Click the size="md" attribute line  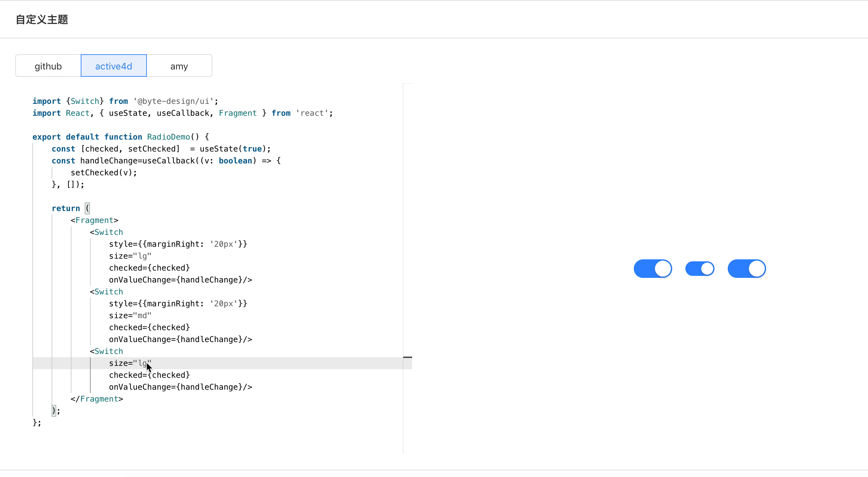tap(130, 316)
